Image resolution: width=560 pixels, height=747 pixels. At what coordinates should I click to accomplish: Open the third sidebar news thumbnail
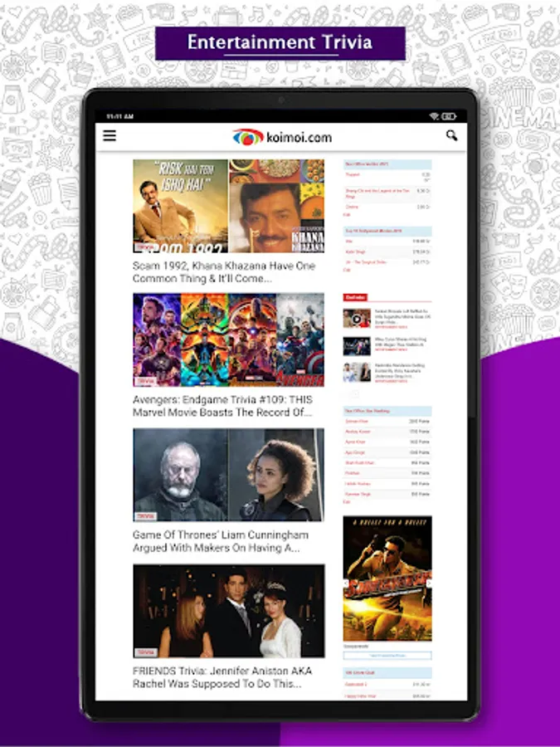pyautogui.click(x=357, y=373)
